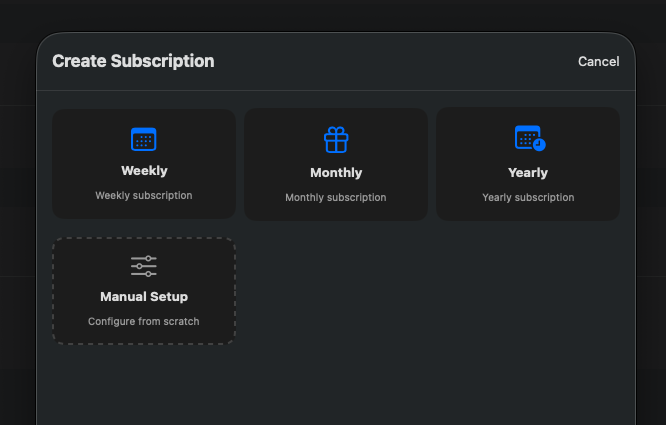Viewport: 666px width, 425px height.
Task: Choose the Weekly card title
Action: 144,171
